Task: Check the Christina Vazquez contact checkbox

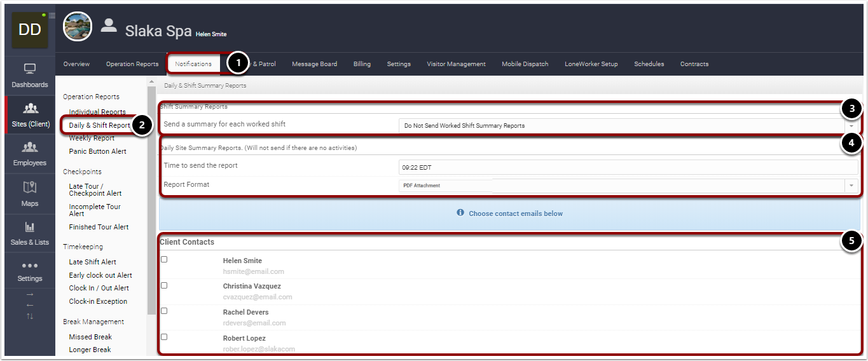Action: (164, 285)
